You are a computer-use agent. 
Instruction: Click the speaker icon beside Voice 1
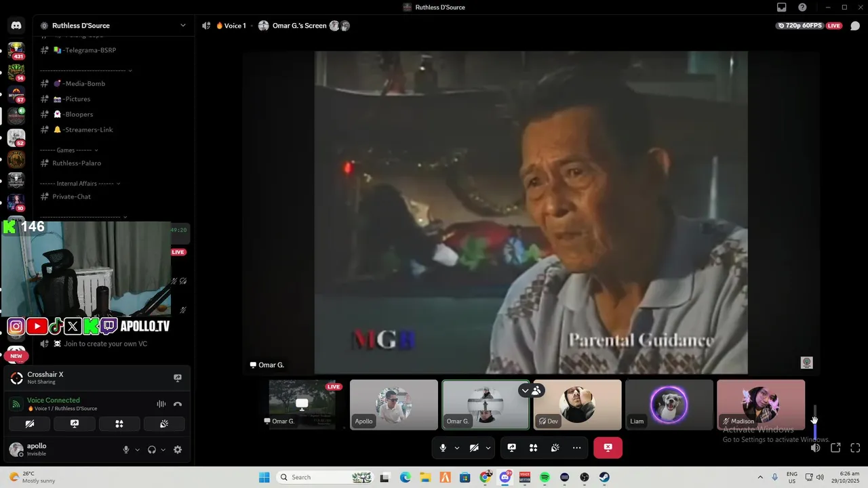tap(206, 26)
